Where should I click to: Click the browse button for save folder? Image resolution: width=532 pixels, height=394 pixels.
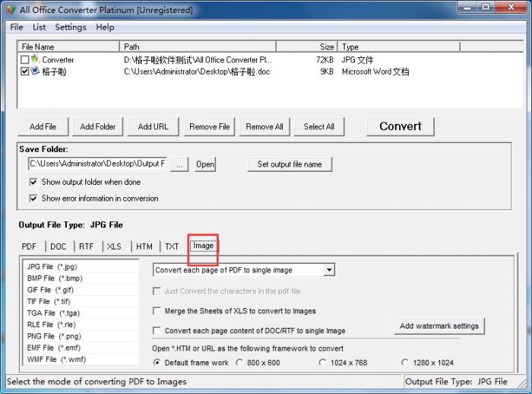(x=179, y=164)
